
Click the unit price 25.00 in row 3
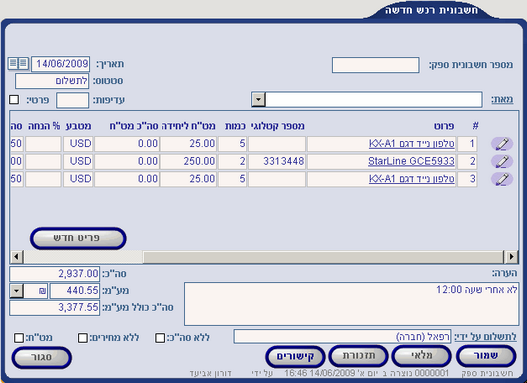coord(188,179)
